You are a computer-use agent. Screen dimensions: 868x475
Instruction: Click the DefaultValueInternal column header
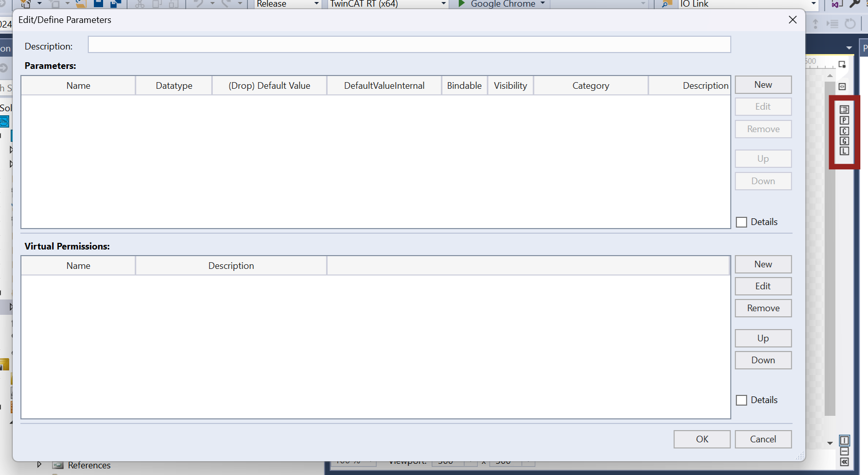click(384, 86)
